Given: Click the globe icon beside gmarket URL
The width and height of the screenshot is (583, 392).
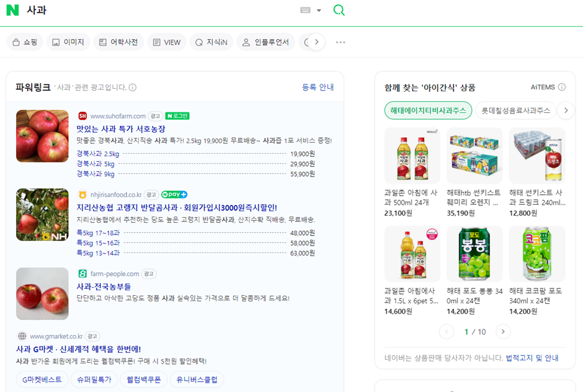Looking at the screenshot, I should [x=22, y=336].
